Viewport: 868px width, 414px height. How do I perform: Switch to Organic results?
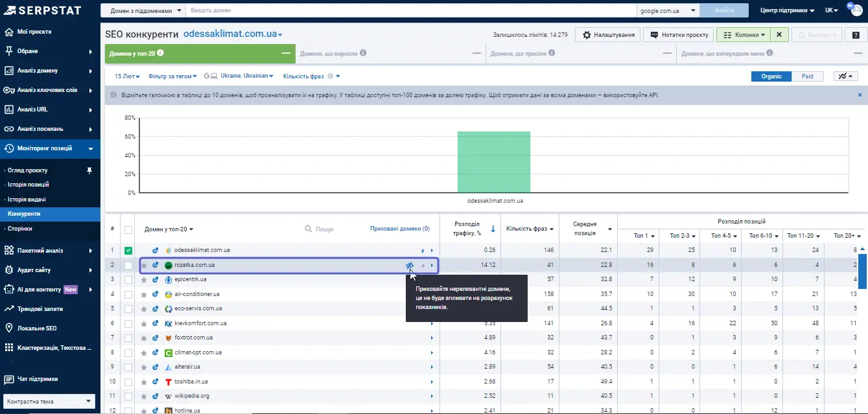click(771, 76)
